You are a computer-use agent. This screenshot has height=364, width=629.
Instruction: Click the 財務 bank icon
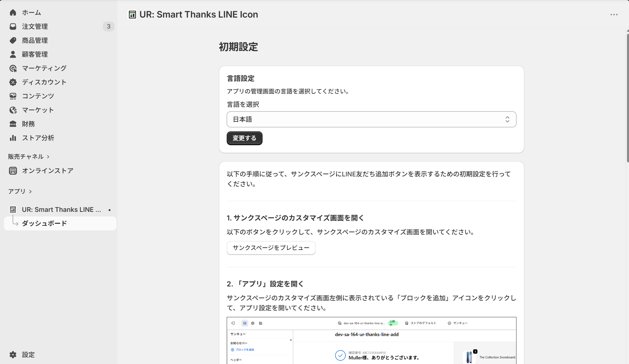13,124
